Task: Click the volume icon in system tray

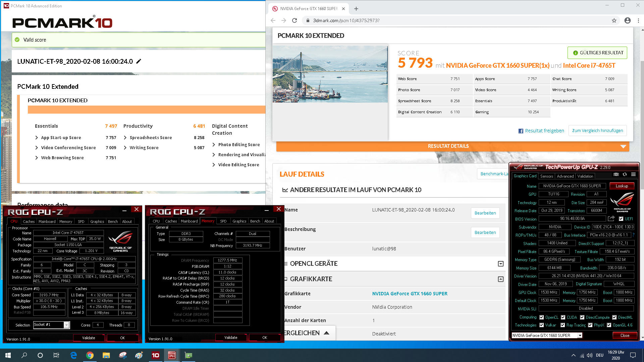Action: point(590,355)
